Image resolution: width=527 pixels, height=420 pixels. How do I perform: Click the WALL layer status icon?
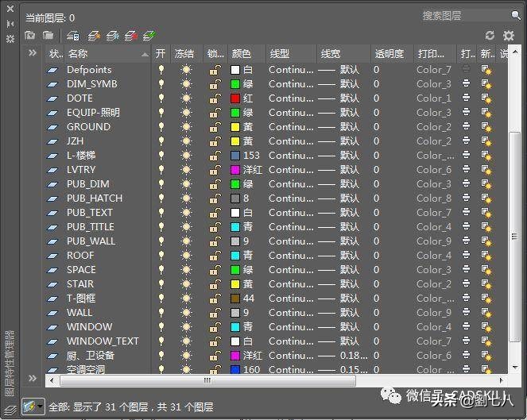pyautogui.click(x=52, y=313)
